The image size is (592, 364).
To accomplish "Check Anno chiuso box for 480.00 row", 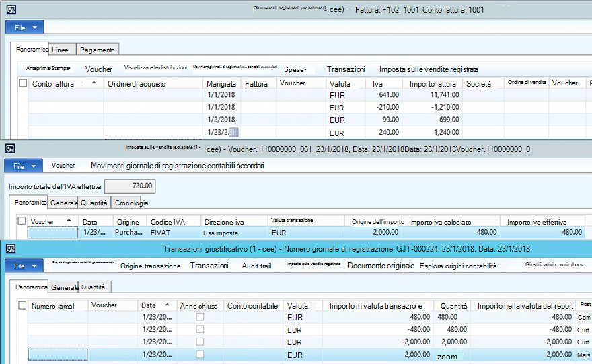I will pyautogui.click(x=200, y=317).
